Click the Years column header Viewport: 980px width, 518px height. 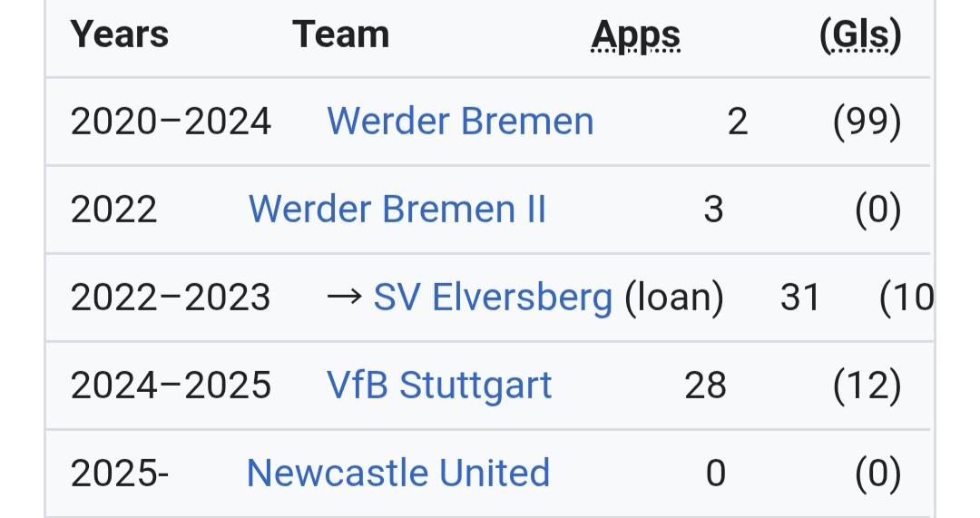coord(120,34)
